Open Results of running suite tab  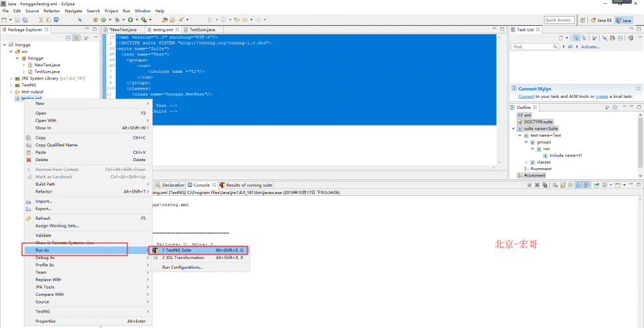pyautogui.click(x=245, y=185)
